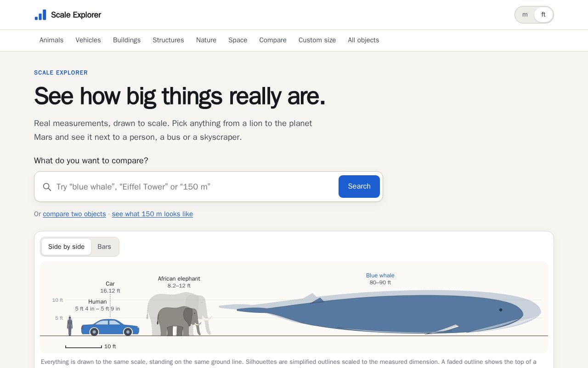
Task: Click the Scale Explorer site title
Action: pyautogui.click(x=76, y=15)
